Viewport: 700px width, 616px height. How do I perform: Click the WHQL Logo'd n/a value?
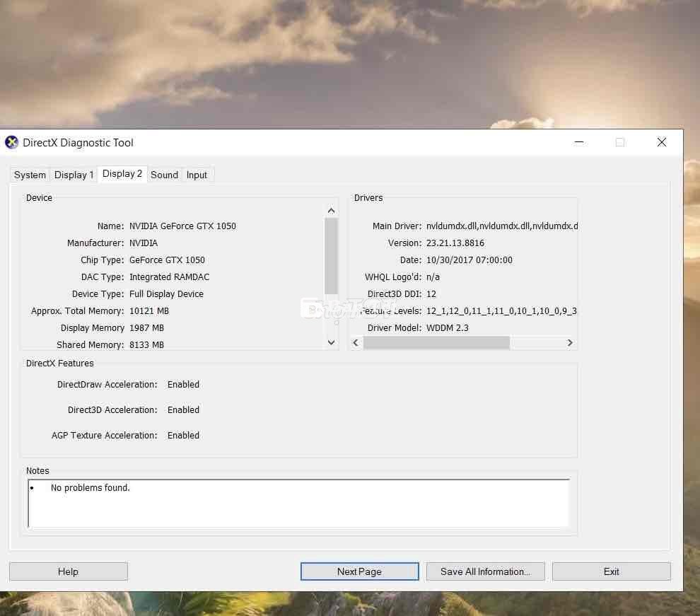[x=433, y=277]
